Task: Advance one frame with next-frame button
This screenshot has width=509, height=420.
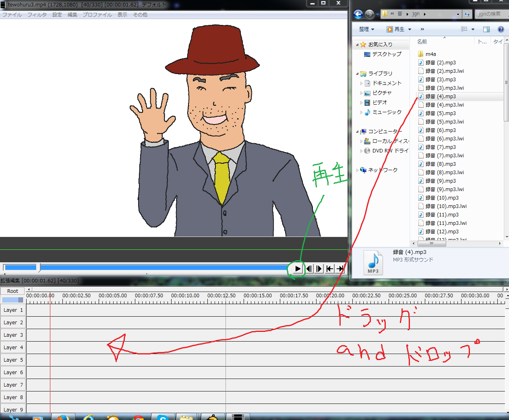Action: coord(319,269)
